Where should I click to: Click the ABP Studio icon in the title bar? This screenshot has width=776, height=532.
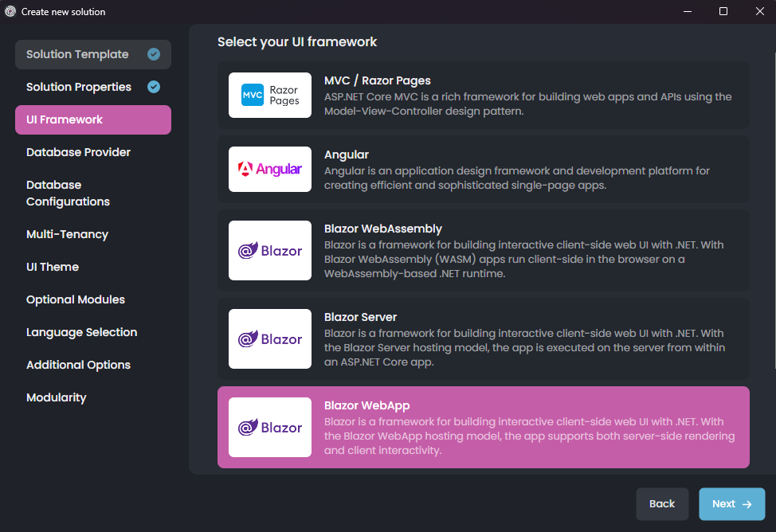coord(10,11)
